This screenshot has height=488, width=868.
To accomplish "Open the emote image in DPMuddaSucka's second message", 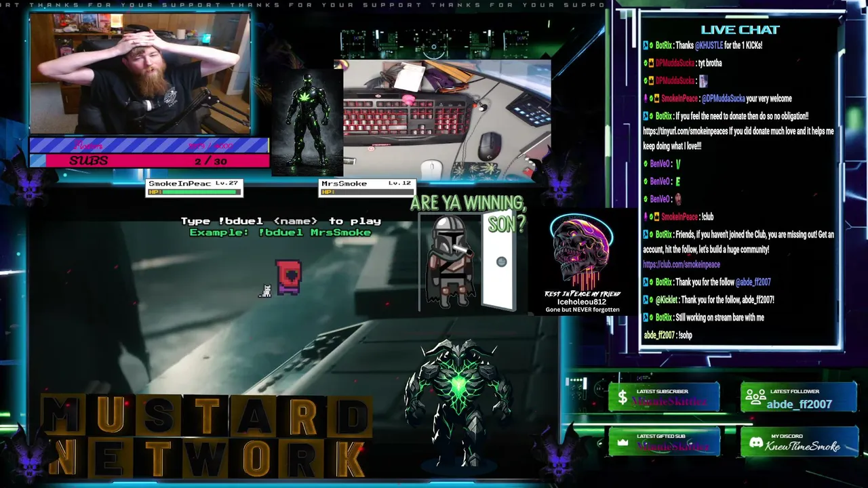I will tap(703, 81).
